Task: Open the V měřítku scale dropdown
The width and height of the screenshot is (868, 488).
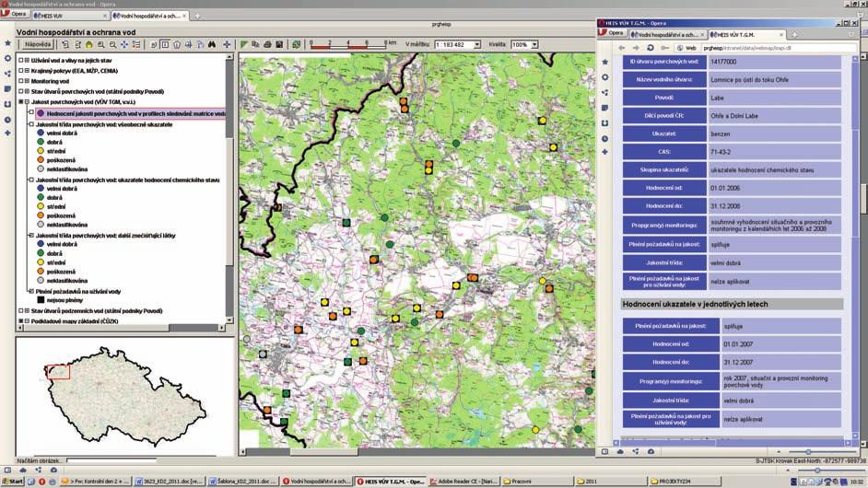Action: [x=477, y=45]
